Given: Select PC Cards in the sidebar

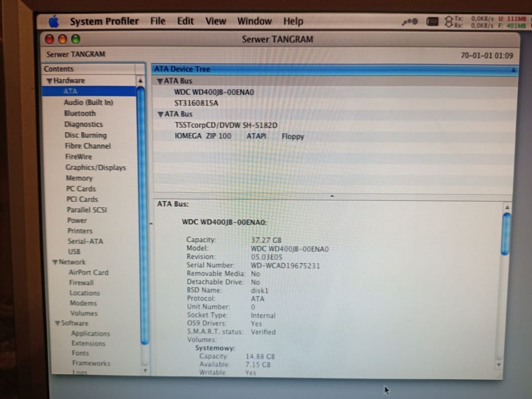Looking at the screenshot, I should pos(81,189).
